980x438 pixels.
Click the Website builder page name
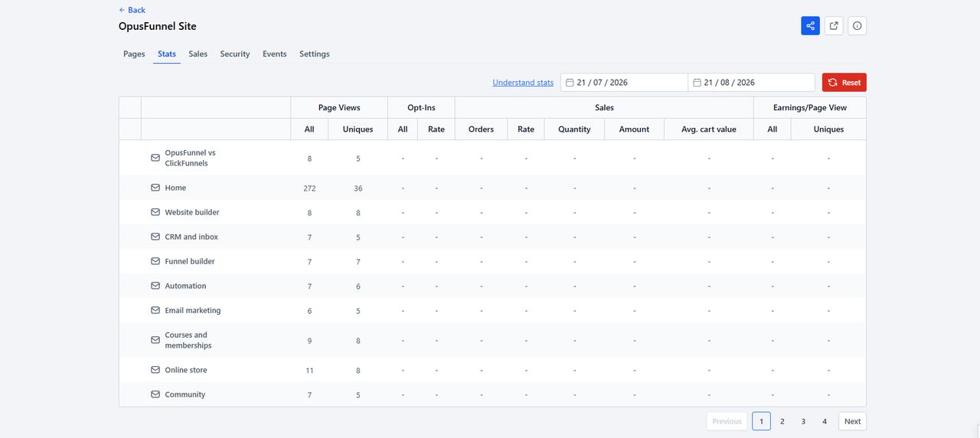(x=192, y=212)
